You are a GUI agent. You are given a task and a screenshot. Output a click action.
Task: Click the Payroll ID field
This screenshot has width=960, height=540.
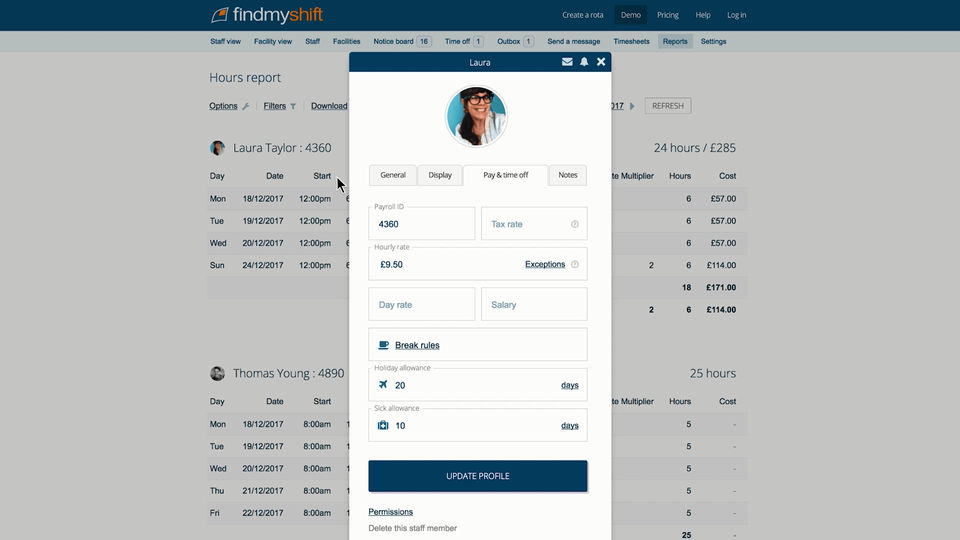click(421, 223)
